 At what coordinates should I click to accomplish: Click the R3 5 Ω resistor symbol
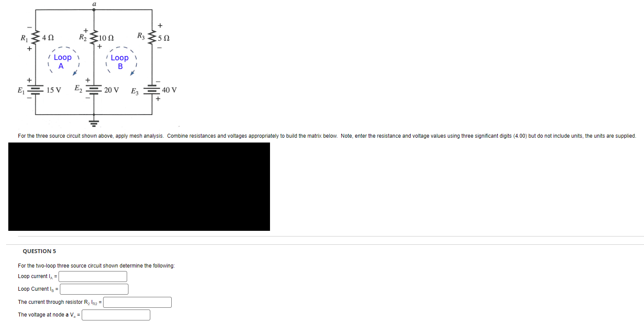(152, 38)
